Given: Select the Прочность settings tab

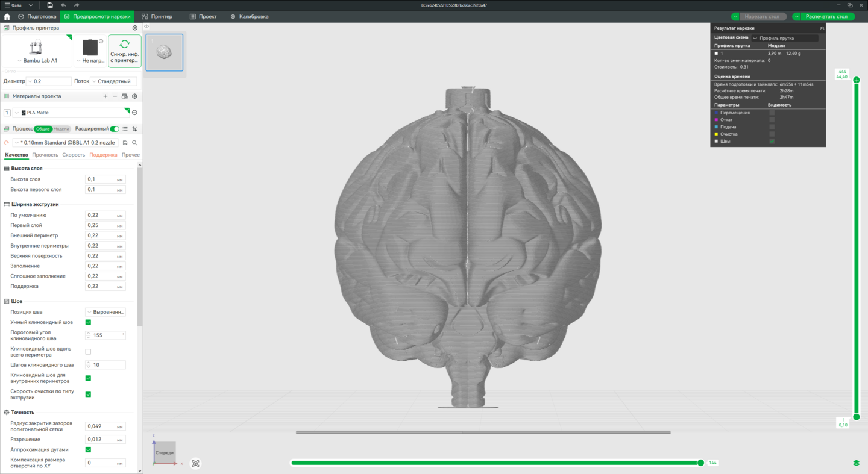Looking at the screenshot, I should click(45, 155).
